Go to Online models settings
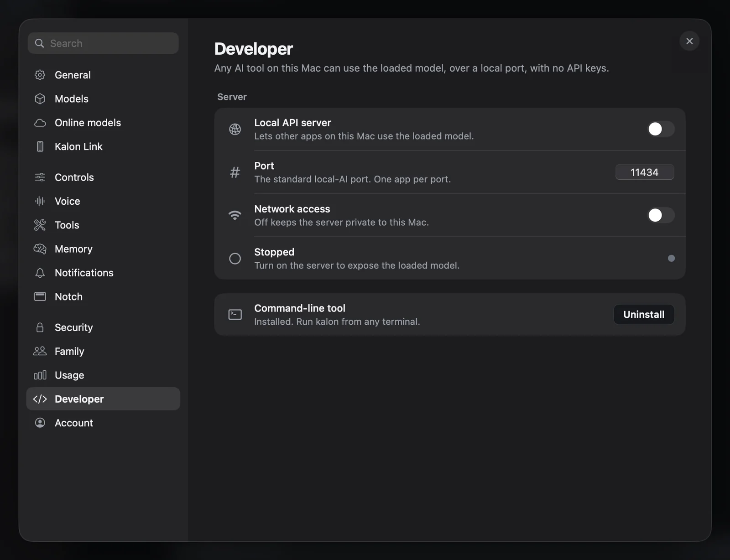Screen dimensions: 730x560 pyautogui.click(x=103, y=123)
